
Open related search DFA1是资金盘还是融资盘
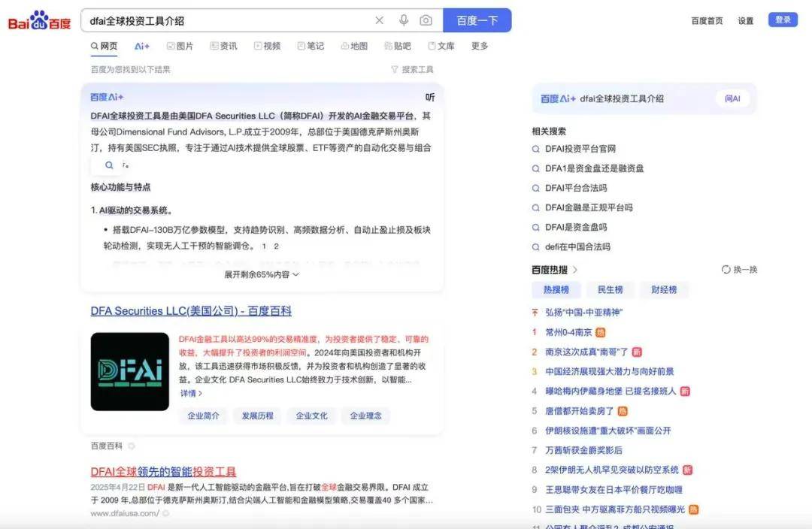[x=594, y=168]
